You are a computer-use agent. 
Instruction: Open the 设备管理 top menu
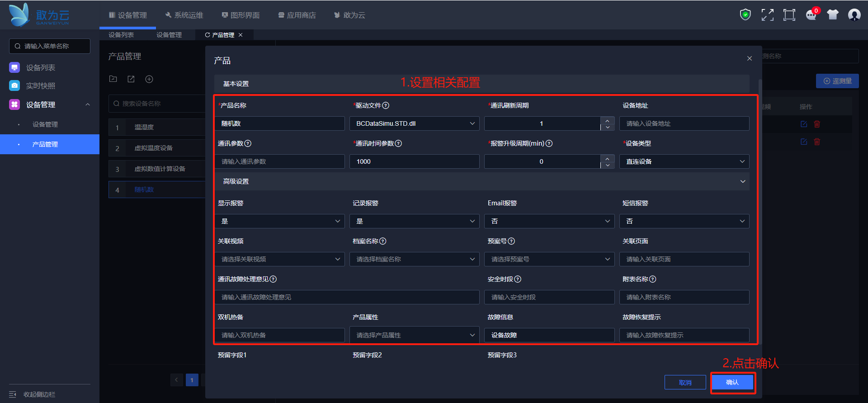[128, 15]
